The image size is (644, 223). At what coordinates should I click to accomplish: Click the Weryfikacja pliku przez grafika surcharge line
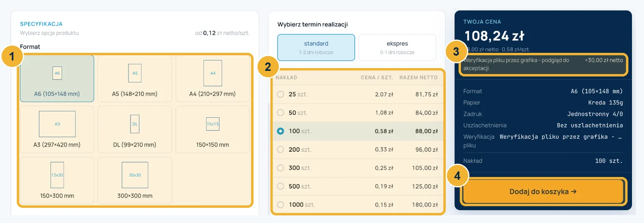tap(543, 64)
